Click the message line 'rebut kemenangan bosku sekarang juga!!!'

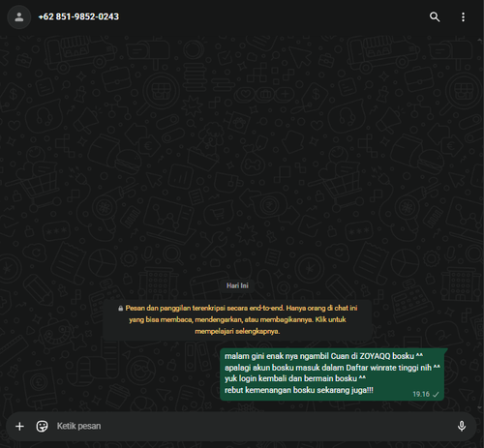(299, 390)
